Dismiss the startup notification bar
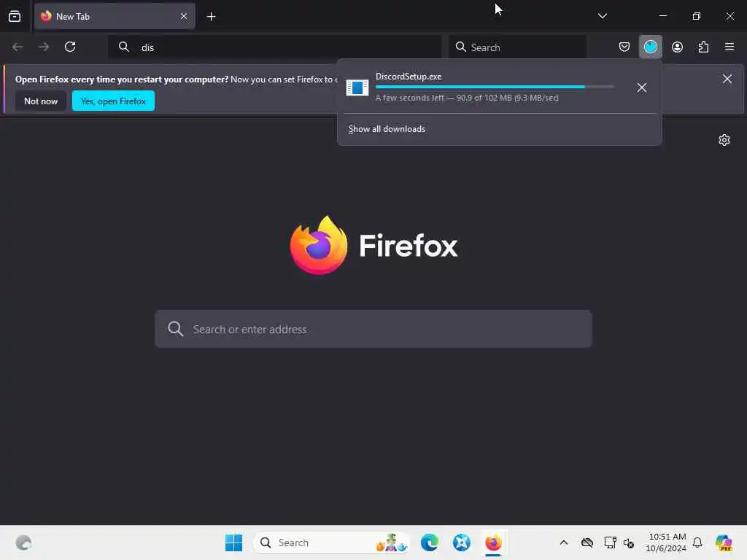This screenshot has width=747, height=560. pos(727,79)
